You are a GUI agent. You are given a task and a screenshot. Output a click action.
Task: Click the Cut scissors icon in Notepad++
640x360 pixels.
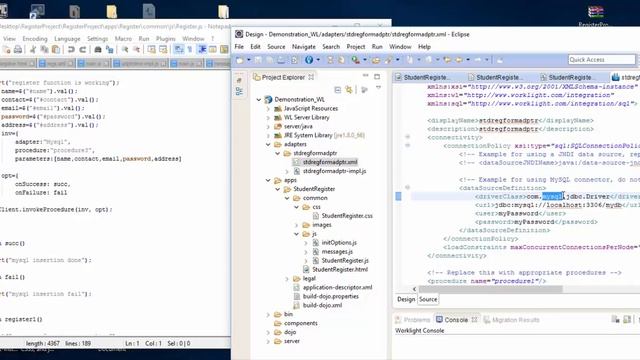(33, 49)
